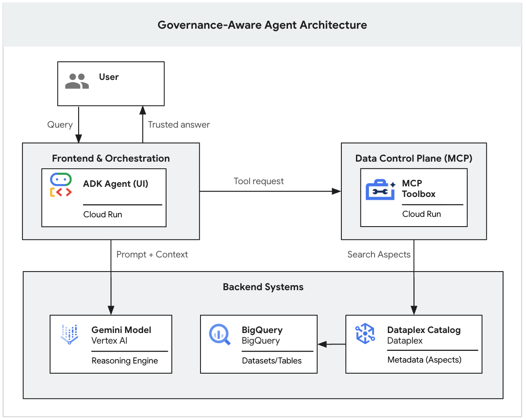Click the Search Aspects label
Viewport: 526px width, 420px height.
378,254
